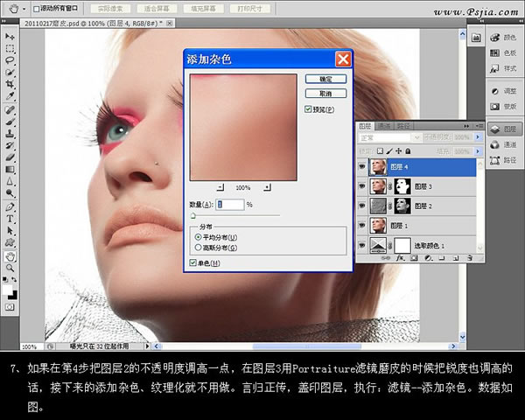Click the layer link icon in Layers footer
The width and height of the screenshot is (525, 420).
[386, 258]
